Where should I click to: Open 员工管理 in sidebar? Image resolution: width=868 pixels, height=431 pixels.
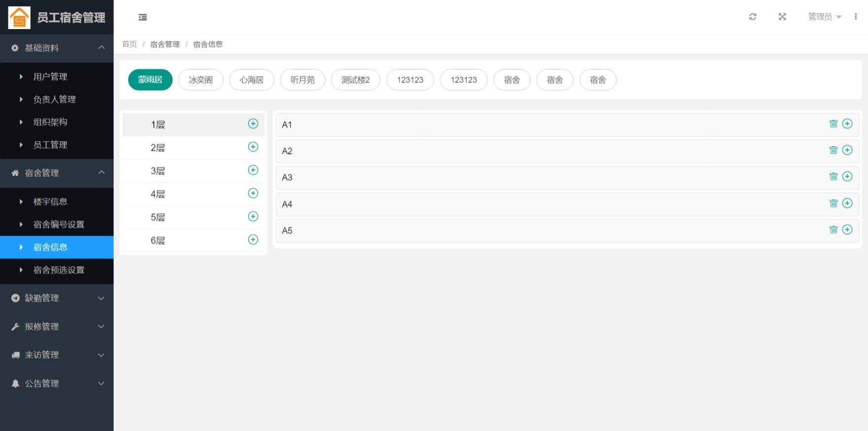point(57,145)
